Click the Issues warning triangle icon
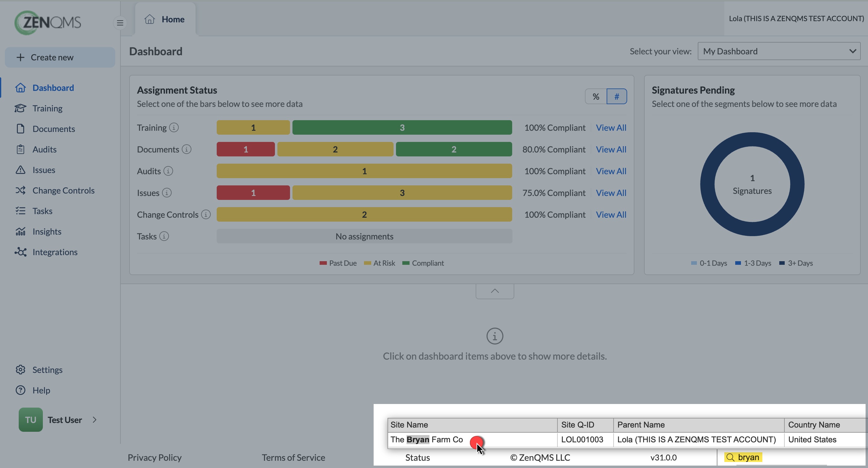Viewport: 868px width, 468px height. [21, 170]
